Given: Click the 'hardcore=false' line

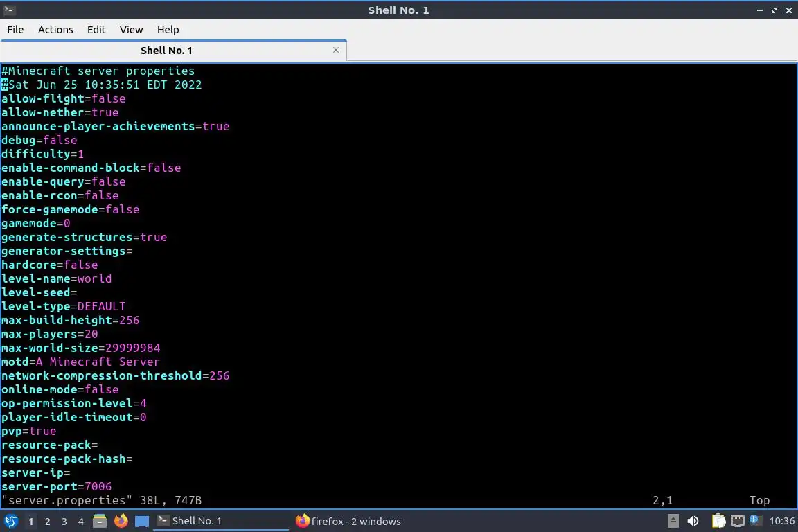Looking at the screenshot, I should click(50, 264).
